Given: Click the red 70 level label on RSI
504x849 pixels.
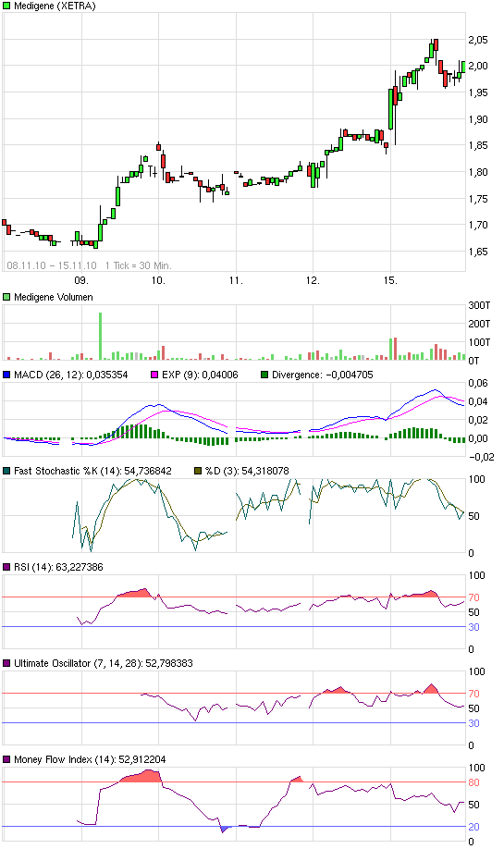Looking at the screenshot, I should (x=473, y=597).
